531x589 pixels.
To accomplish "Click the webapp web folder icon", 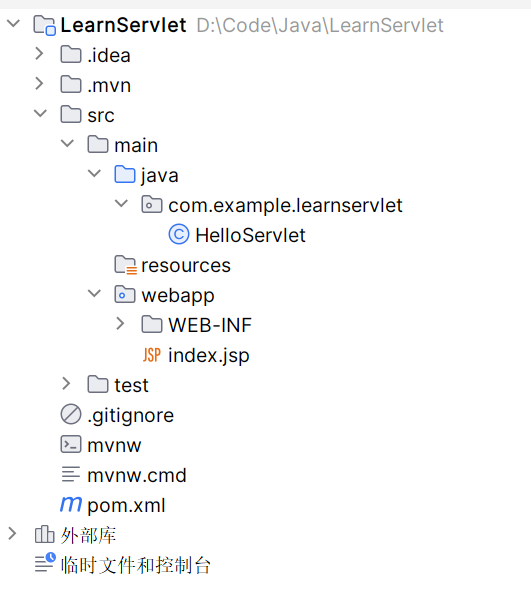I will click(125, 295).
